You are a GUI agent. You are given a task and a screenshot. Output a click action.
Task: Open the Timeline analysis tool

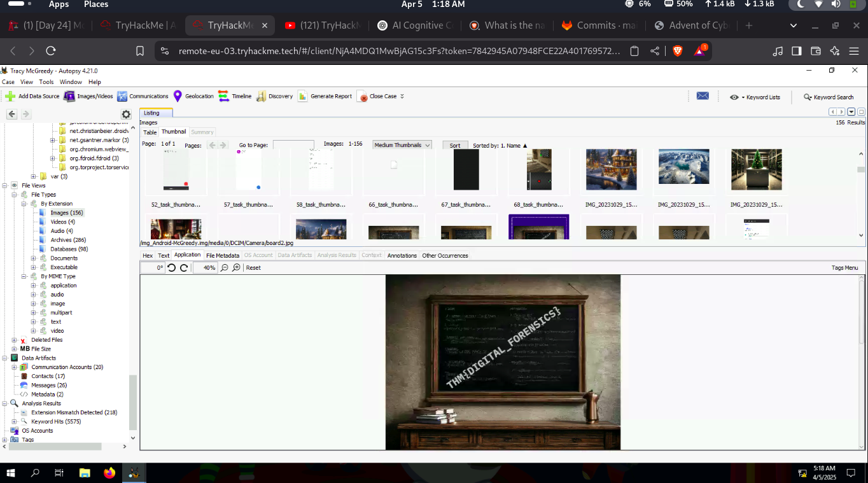tap(223, 97)
